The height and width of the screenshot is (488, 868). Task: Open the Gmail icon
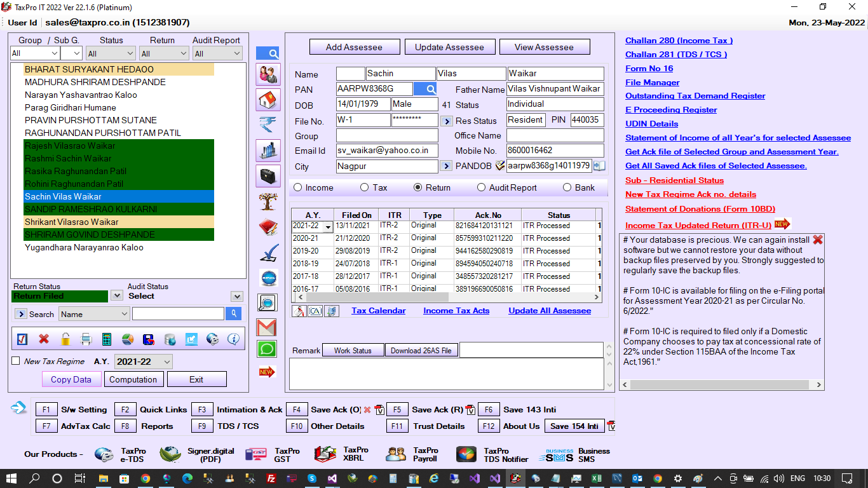(x=267, y=327)
